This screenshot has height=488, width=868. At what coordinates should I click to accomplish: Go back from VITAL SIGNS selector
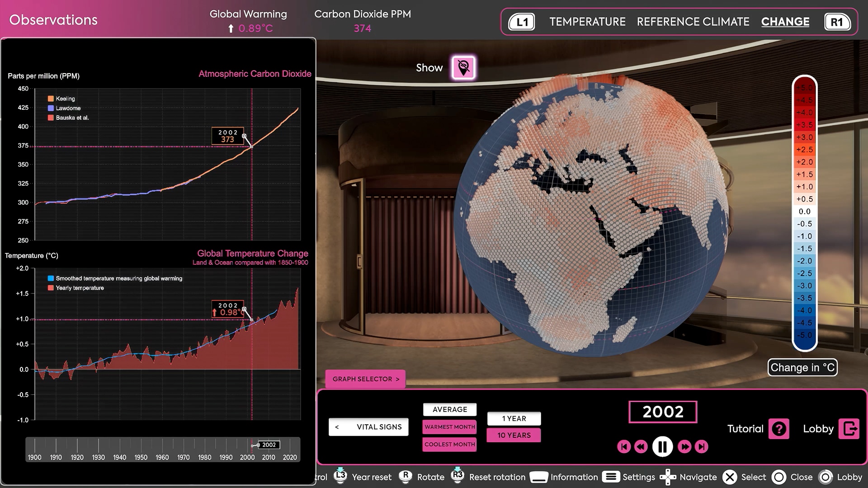click(337, 427)
